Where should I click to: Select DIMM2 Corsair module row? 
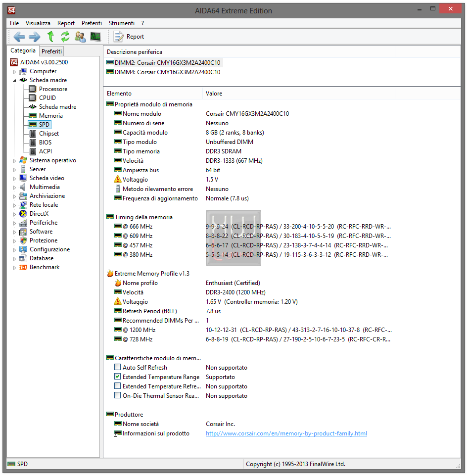coord(164,62)
